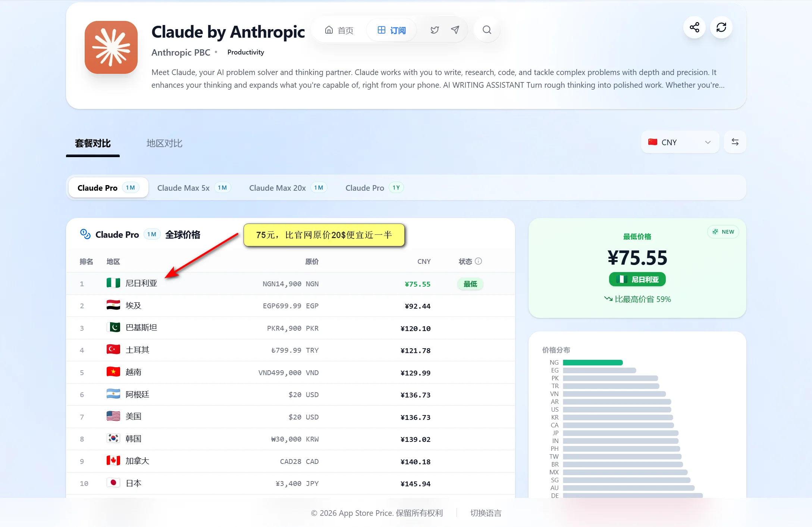This screenshot has height=527, width=812.
Task: Click the 尼日利亚 region name in row 1
Action: (141, 283)
